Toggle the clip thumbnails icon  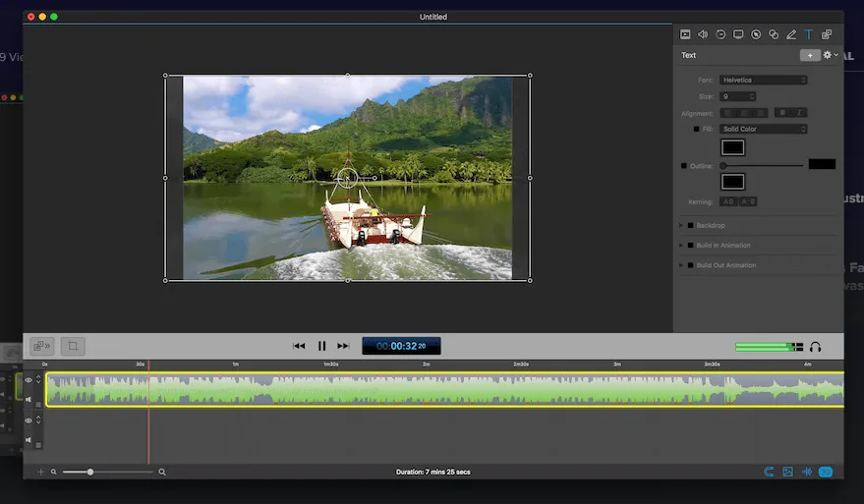tap(788, 472)
